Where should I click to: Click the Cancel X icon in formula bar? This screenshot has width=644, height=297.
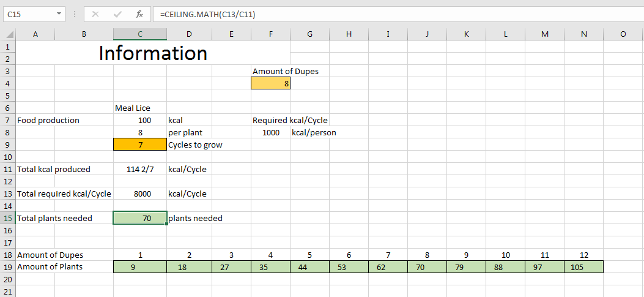coord(95,13)
